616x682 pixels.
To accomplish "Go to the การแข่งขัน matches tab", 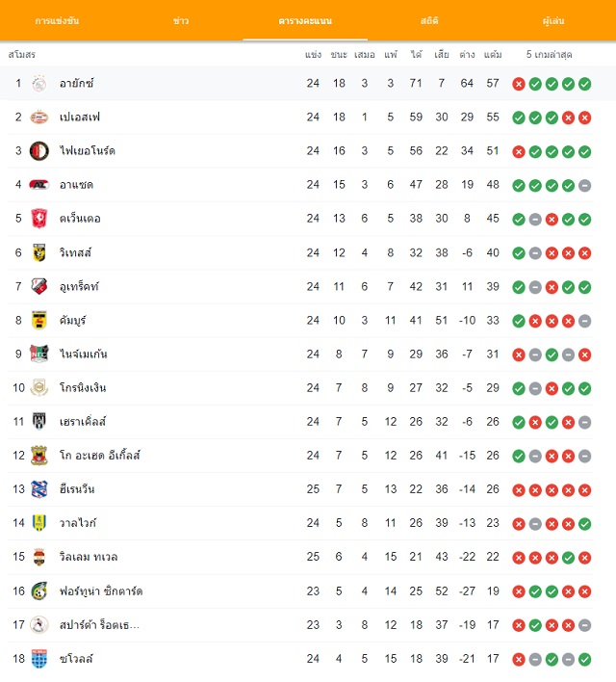I will click(57, 21).
